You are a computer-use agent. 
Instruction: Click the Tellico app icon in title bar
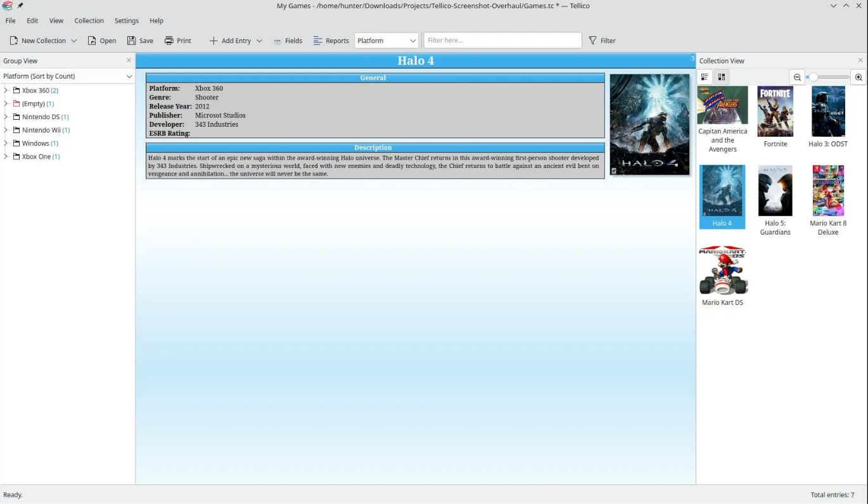point(7,6)
